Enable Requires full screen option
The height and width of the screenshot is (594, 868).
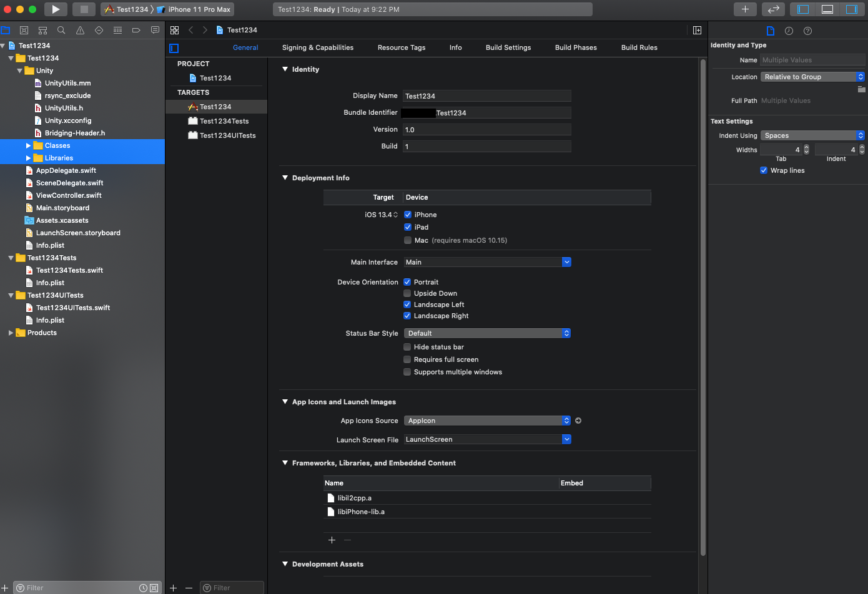[407, 359]
